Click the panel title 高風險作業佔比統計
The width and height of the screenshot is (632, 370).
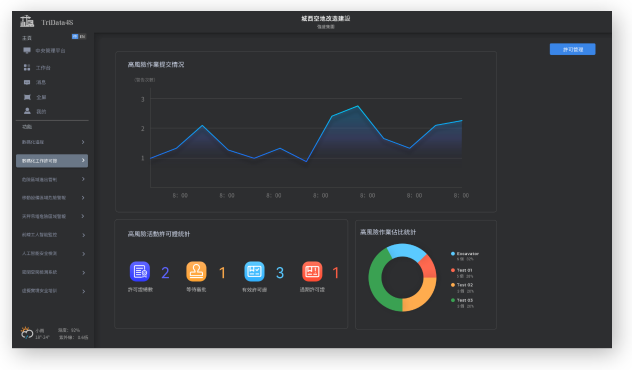click(x=388, y=232)
